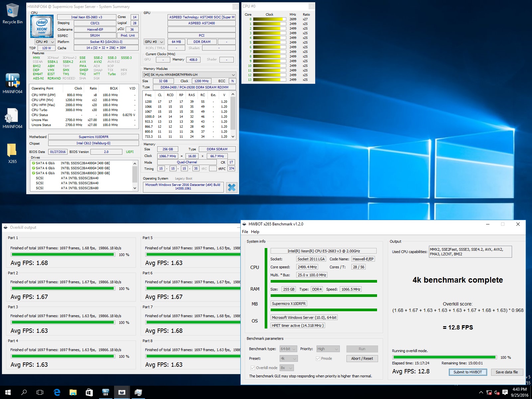Screen dimensions: 532x399
Task: Open the GPU #0 selector dropdown
Action: [154, 42]
